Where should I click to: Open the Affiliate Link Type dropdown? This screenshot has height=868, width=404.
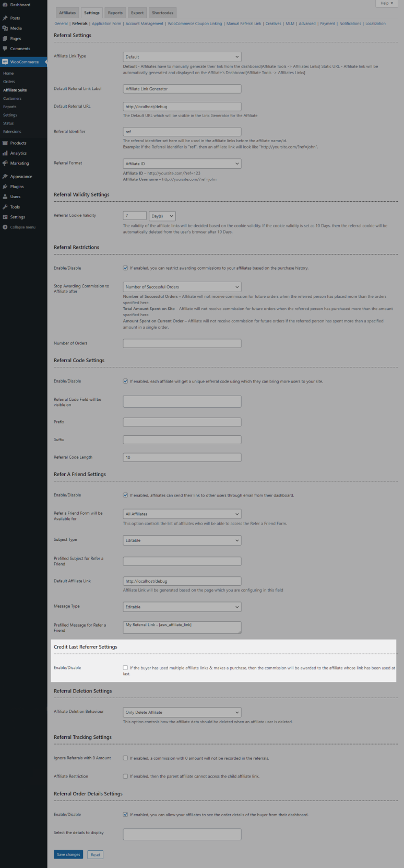[182, 57]
